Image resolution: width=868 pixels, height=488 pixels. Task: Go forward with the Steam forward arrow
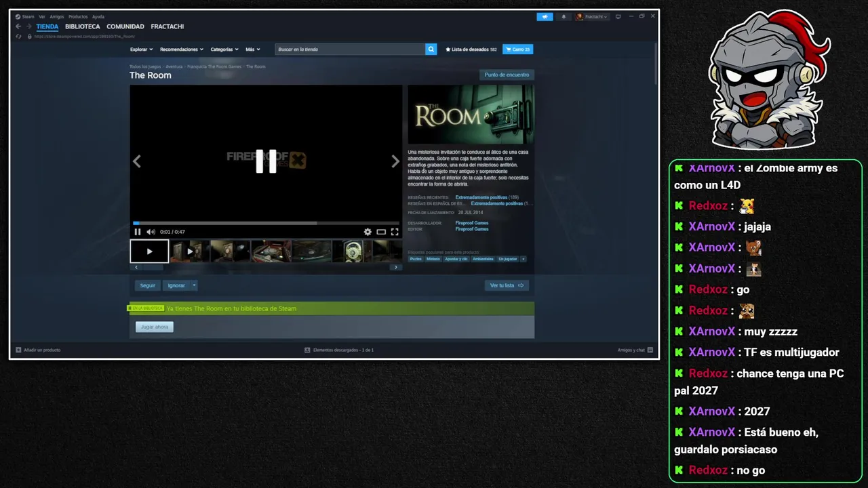(28, 26)
